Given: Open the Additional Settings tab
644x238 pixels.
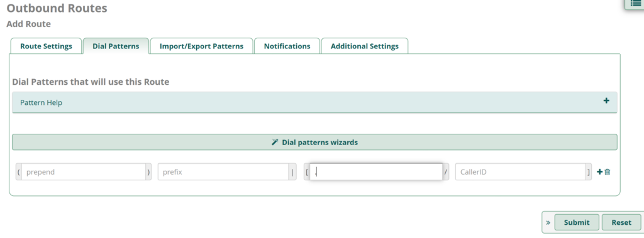Looking at the screenshot, I should [x=364, y=46].
